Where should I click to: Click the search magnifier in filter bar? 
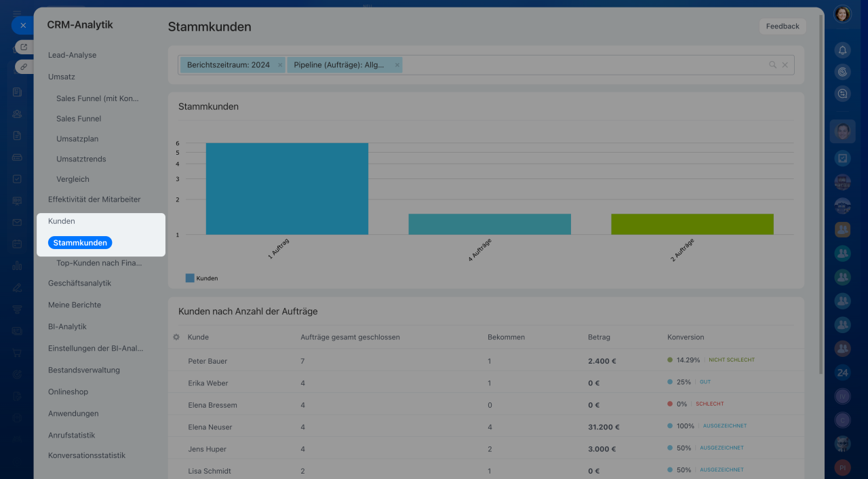(772, 65)
